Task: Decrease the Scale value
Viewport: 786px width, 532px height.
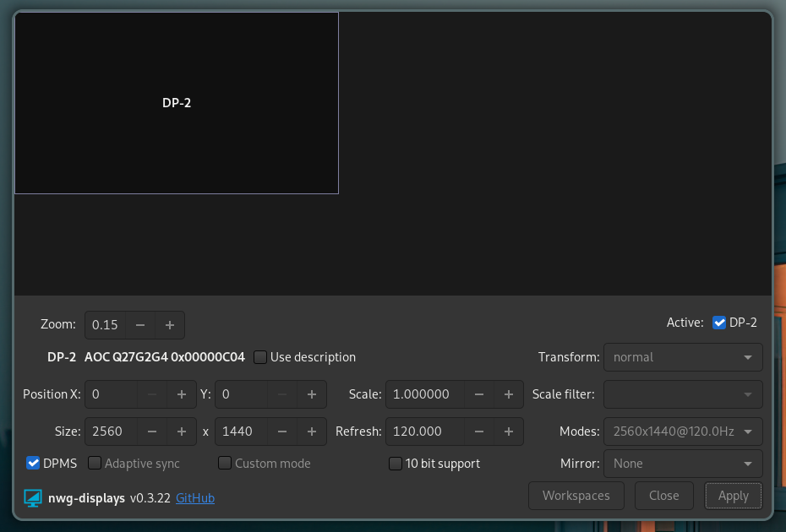Action: coord(479,394)
